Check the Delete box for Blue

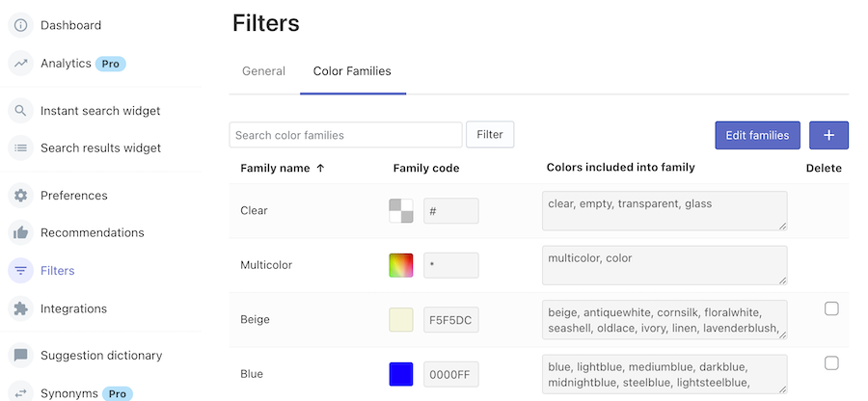831,363
